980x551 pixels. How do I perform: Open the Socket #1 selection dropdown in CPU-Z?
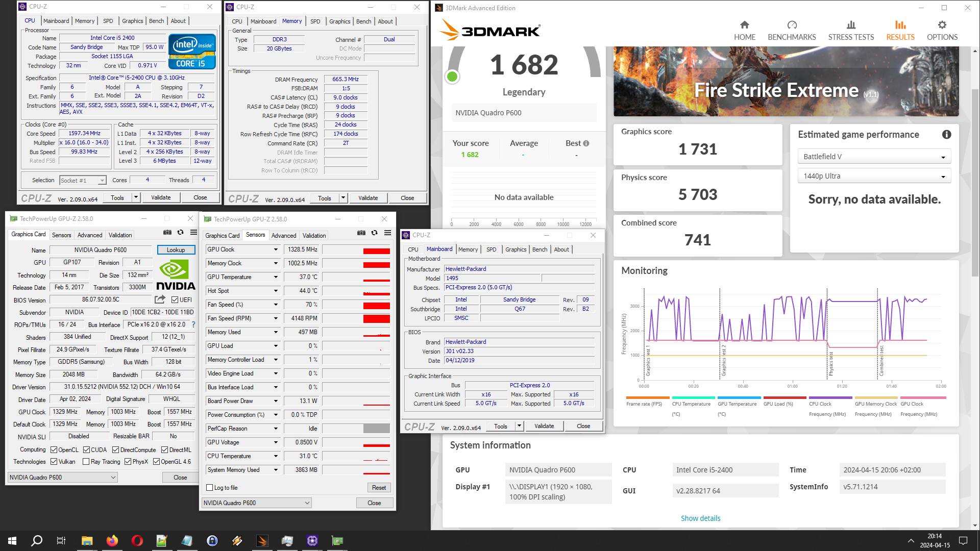pos(83,180)
